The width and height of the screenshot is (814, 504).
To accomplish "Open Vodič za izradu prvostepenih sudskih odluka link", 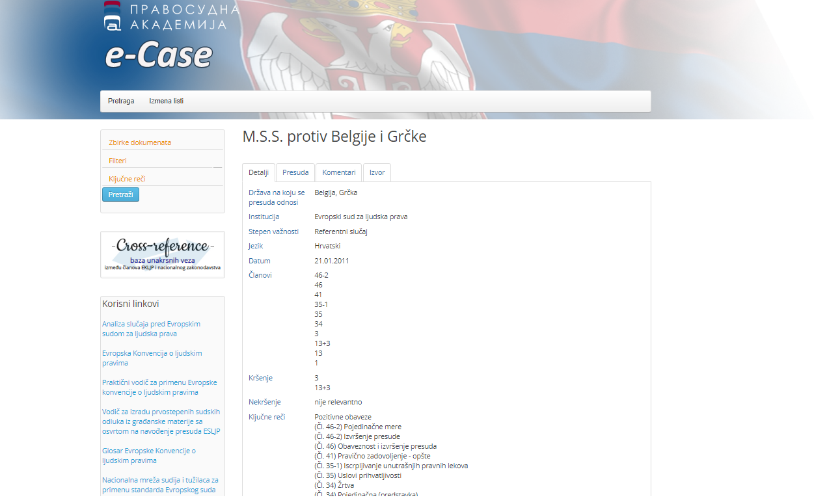I will [x=161, y=421].
